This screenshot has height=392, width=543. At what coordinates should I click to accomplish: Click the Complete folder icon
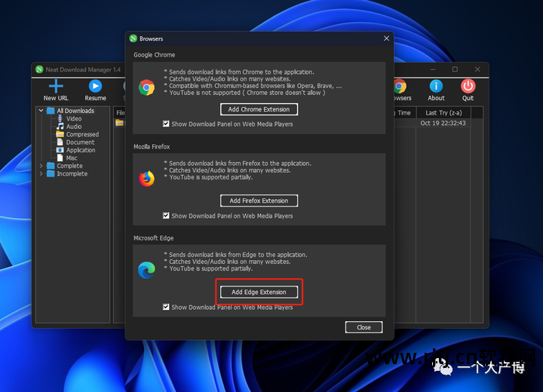coord(51,166)
